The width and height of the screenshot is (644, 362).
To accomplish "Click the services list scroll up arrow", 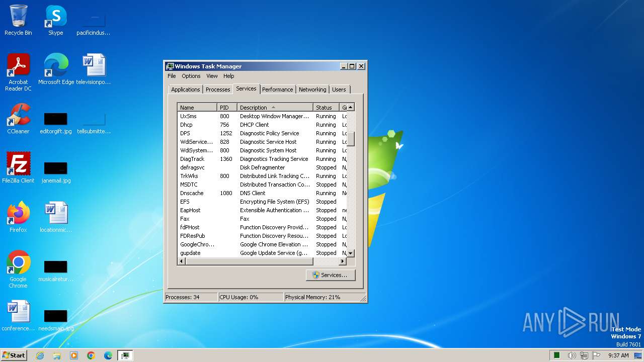I will (x=351, y=107).
